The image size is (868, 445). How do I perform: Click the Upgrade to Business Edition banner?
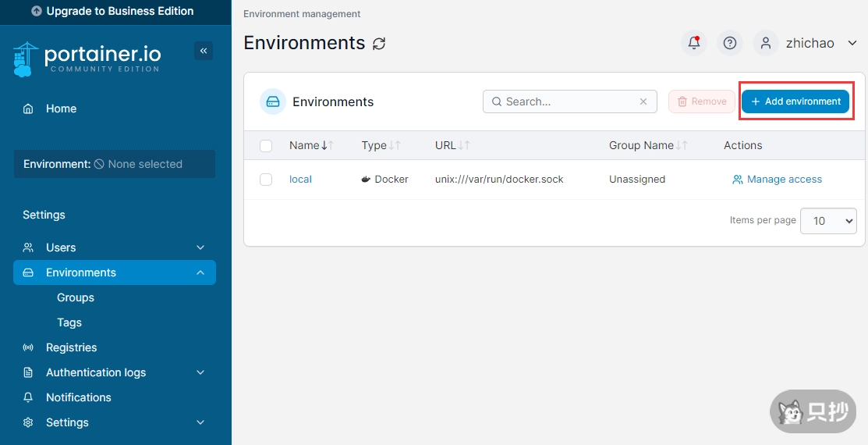115,12
